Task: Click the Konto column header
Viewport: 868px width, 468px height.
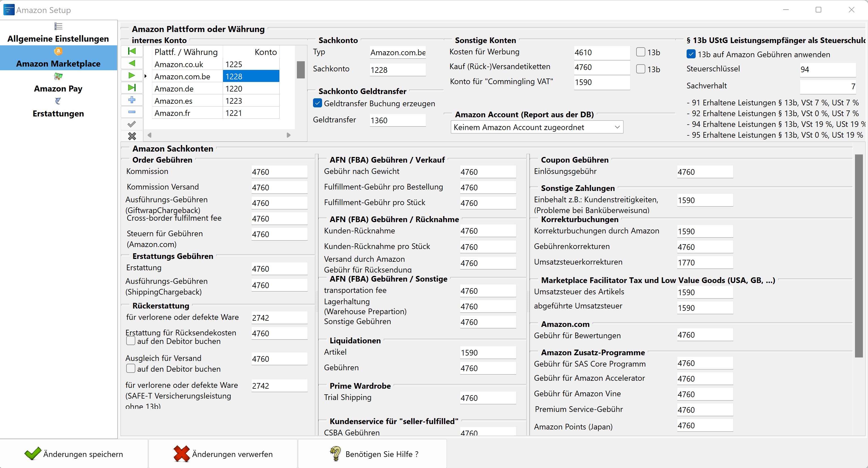Action: tap(251, 52)
